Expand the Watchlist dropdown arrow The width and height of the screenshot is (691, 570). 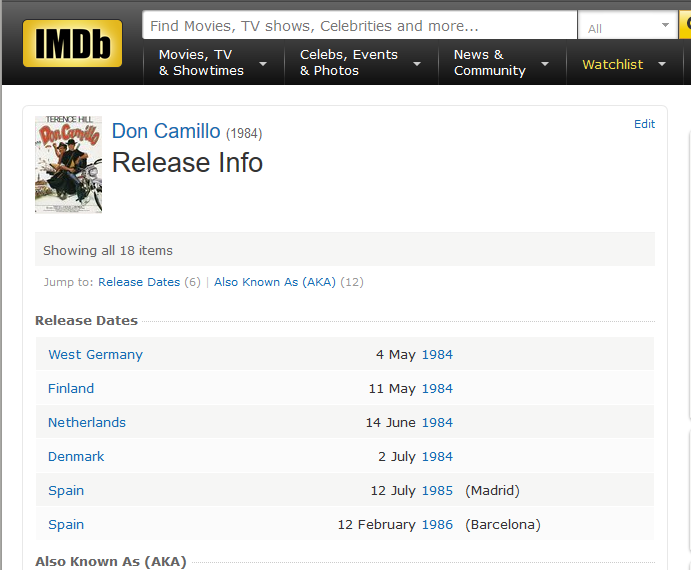click(x=661, y=64)
